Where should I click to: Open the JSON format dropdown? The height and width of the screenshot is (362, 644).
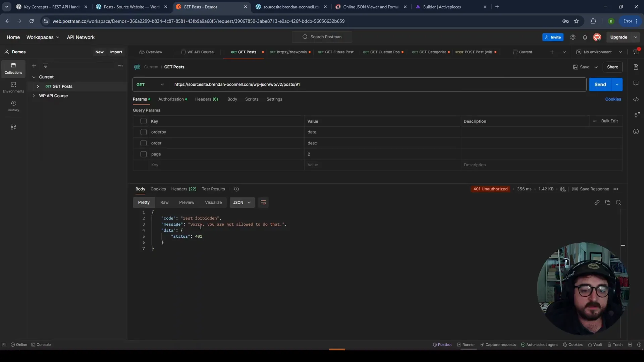242,202
